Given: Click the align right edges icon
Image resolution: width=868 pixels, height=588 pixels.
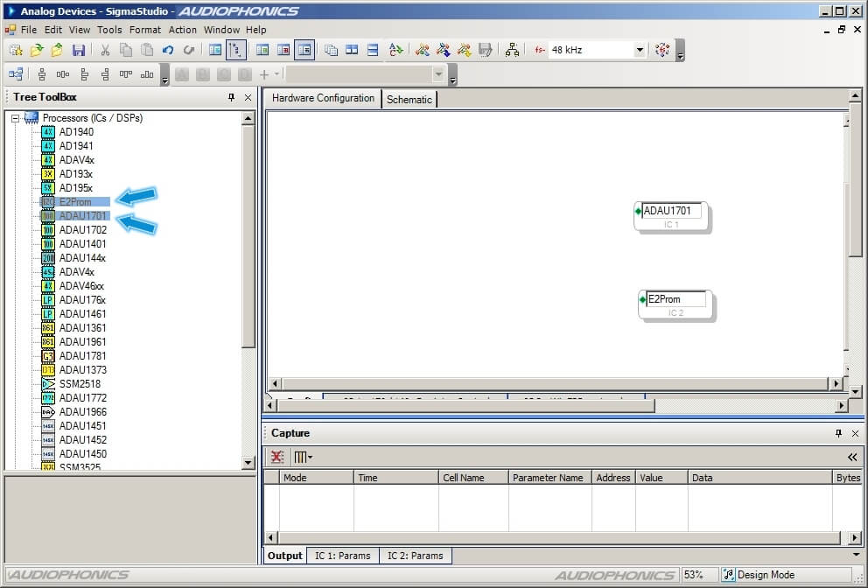Looking at the screenshot, I should click(105, 74).
